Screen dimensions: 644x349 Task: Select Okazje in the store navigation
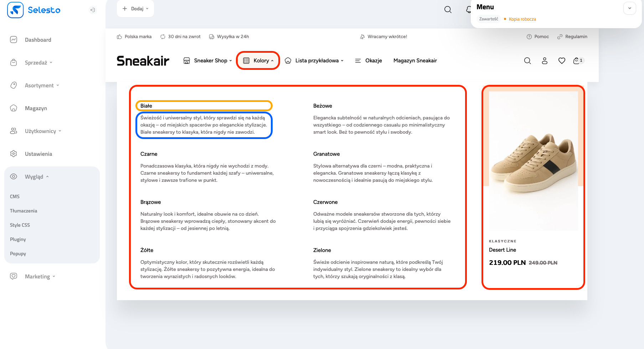(373, 61)
